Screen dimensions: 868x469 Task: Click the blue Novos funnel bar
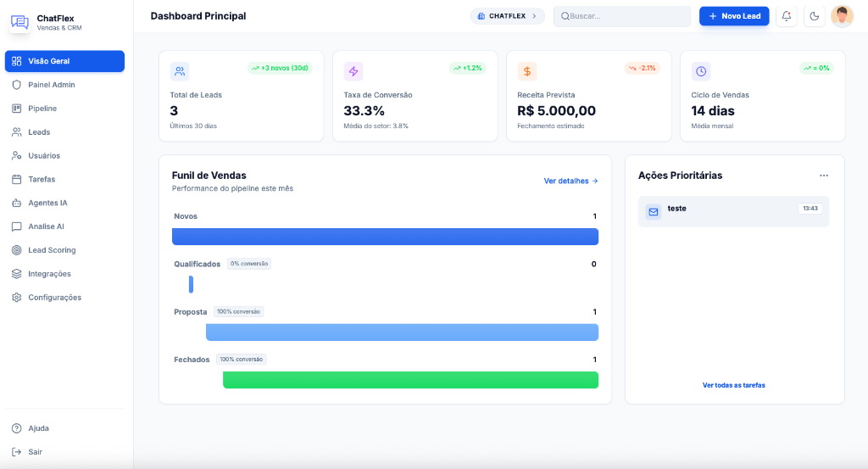(386, 237)
